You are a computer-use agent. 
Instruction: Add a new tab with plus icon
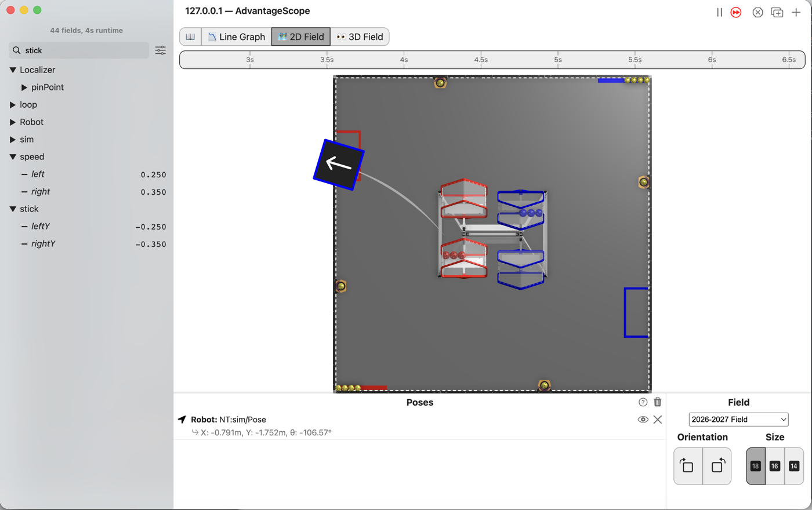(796, 12)
